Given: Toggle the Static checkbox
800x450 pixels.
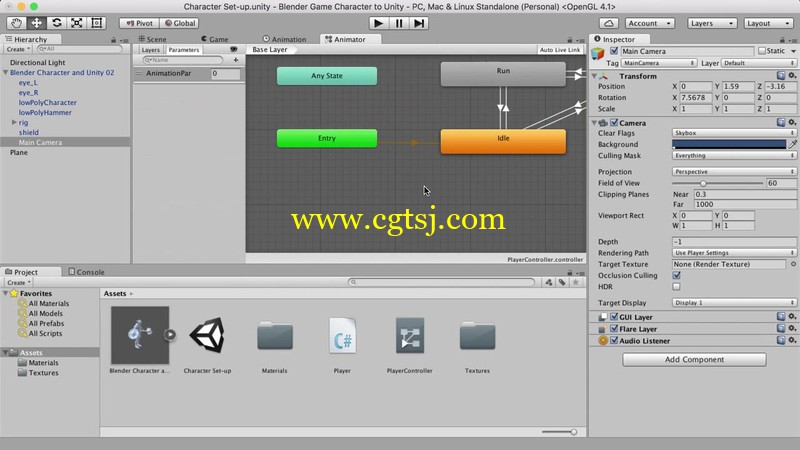Looking at the screenshot, I should coord(762,51).
